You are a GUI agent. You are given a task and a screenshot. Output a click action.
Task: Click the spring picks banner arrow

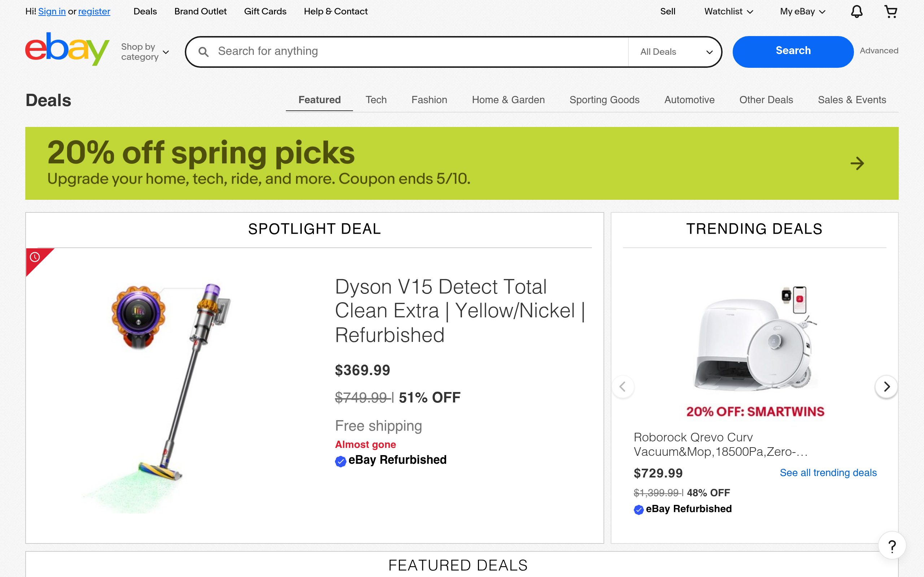(x=857, y=163)
